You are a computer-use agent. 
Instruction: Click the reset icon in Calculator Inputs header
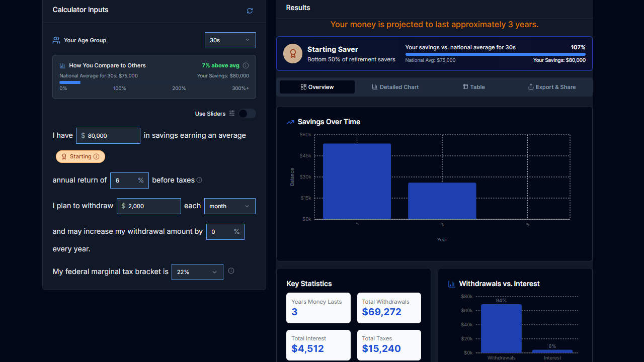coord(250,11)
